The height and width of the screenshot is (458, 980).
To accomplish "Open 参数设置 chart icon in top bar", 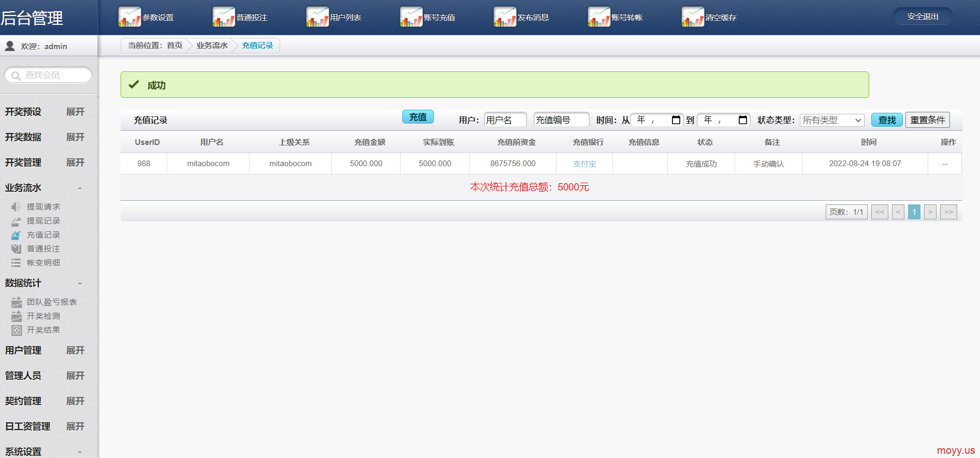I will 129,17.
